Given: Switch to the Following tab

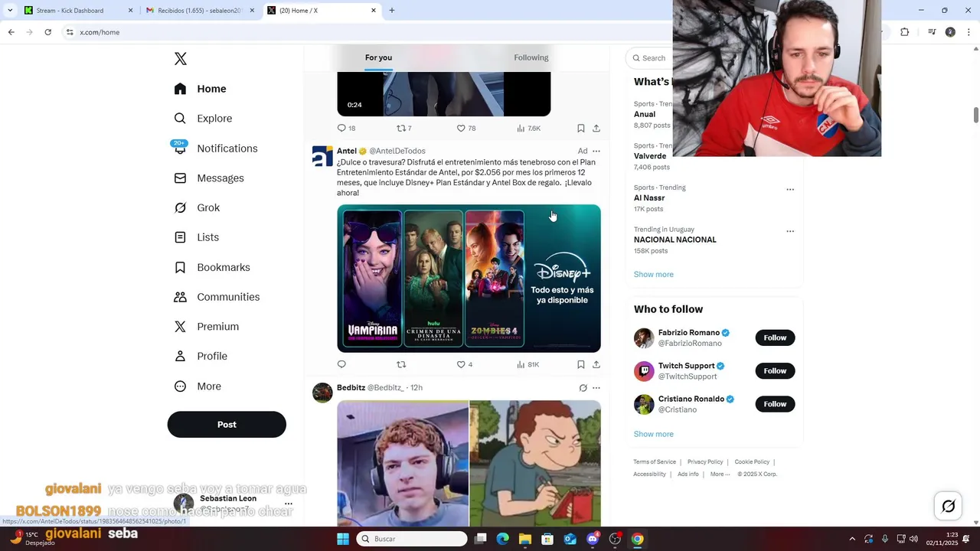Looking at the screenshot, I should [x=531, y=57].
